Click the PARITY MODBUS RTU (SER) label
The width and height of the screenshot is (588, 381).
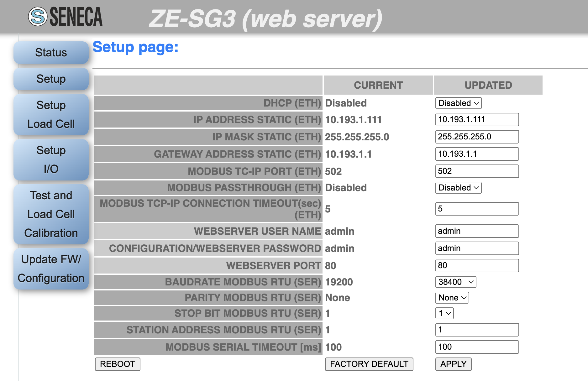click(253, 298)
